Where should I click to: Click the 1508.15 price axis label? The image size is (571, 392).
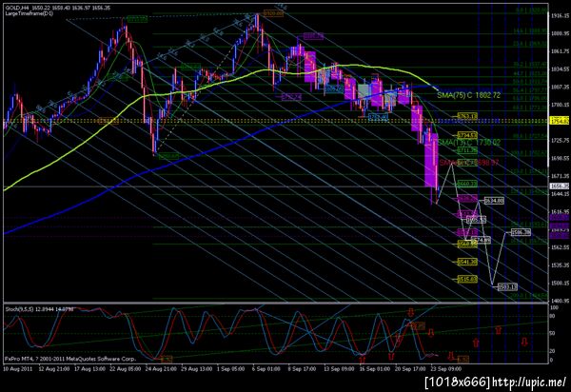[561, 283]
